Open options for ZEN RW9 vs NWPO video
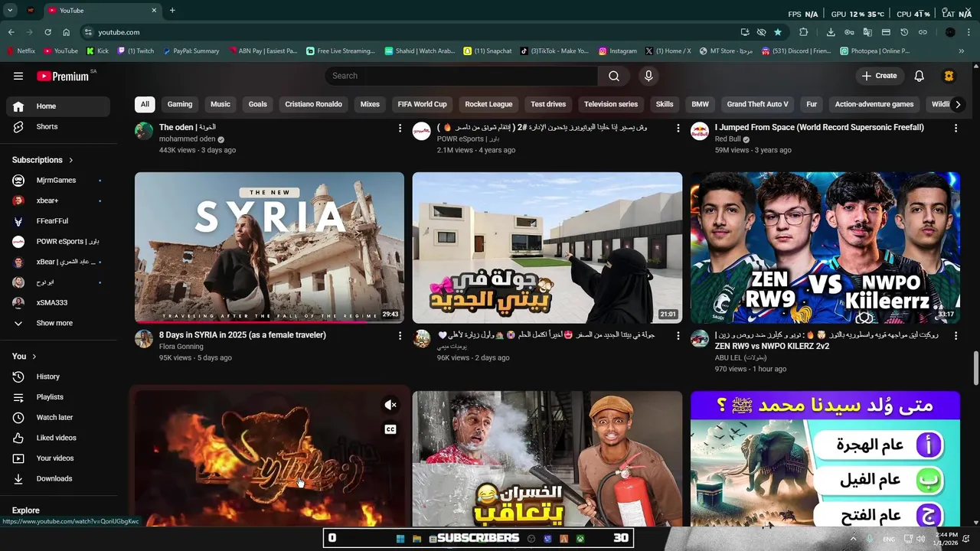 tap(955, 335)
